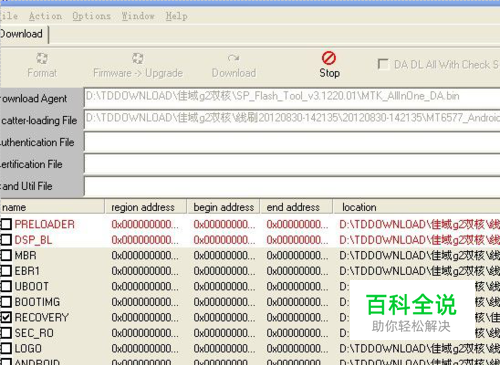Image resolution: width=500 pixels, height=365 pixels.
Task: Open the Window menu
Action: pyautogui.click(x=138, y=16)
